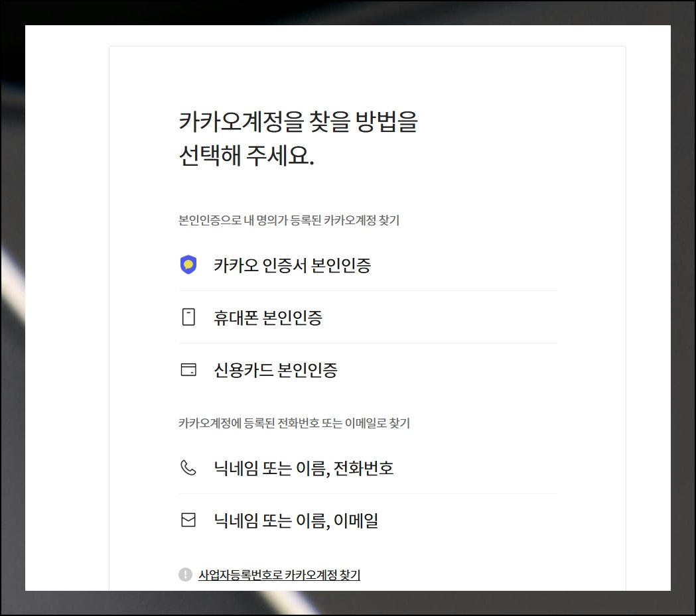Click heading 카카오계정을 찾을 방법을 선택해 주세요.
This screenshot has width=696, height=616.
298,139
